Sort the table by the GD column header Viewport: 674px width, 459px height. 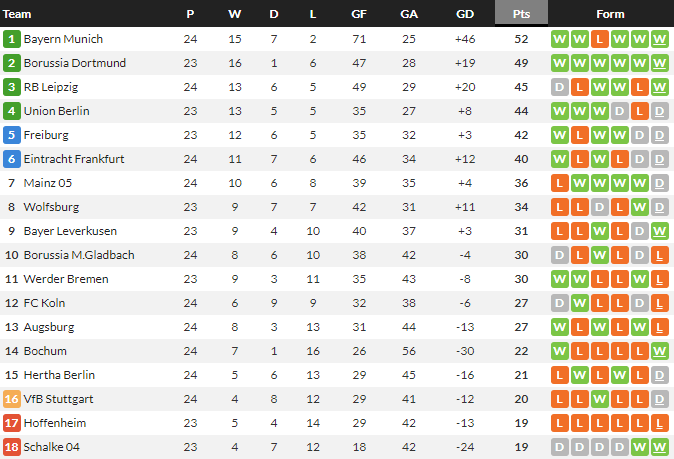pos(465,14)
